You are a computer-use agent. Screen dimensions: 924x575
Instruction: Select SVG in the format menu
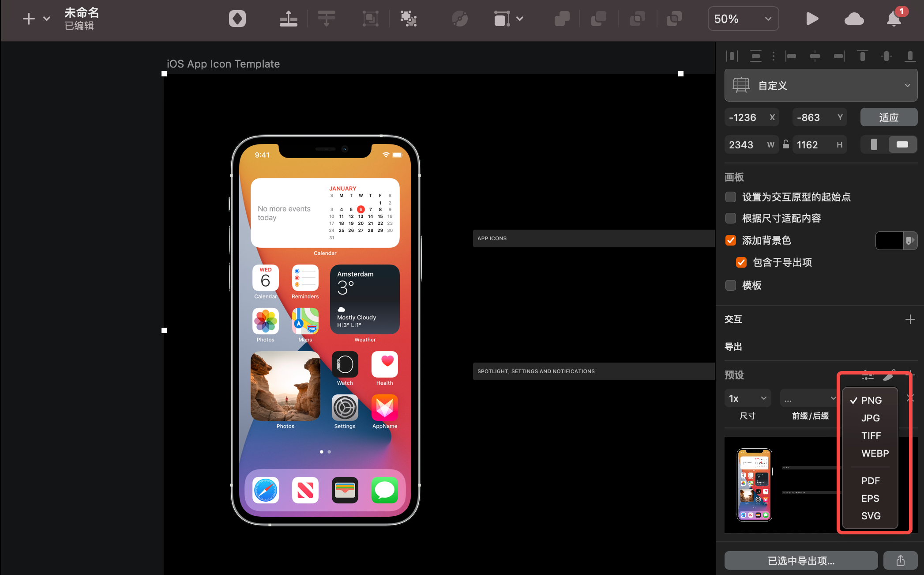click(x=871, y=516)
